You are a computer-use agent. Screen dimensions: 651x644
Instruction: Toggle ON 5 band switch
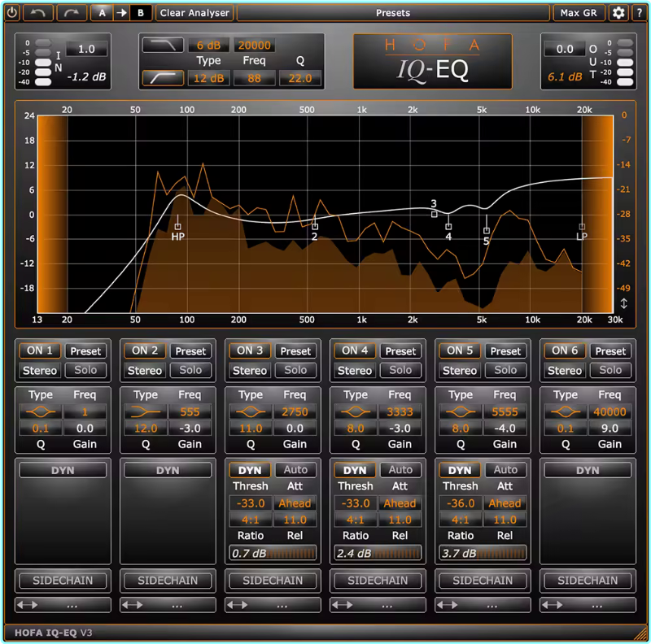(x=460, y=350)
